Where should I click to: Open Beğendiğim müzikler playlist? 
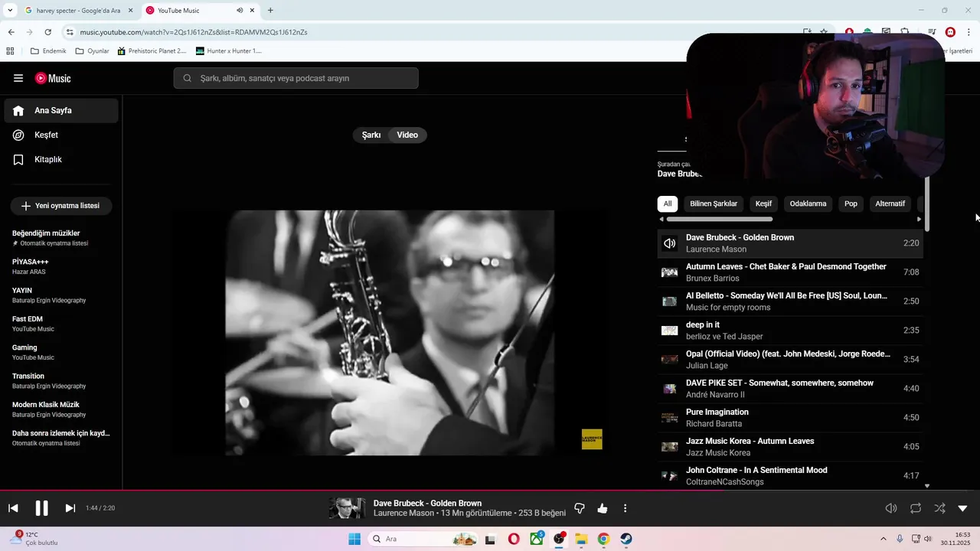tap(61, 238)
